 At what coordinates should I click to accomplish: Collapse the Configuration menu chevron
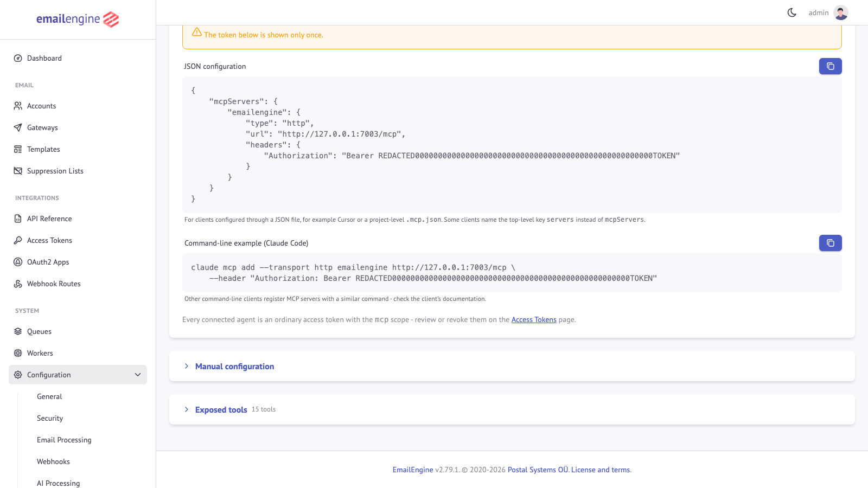click(138, 375)
